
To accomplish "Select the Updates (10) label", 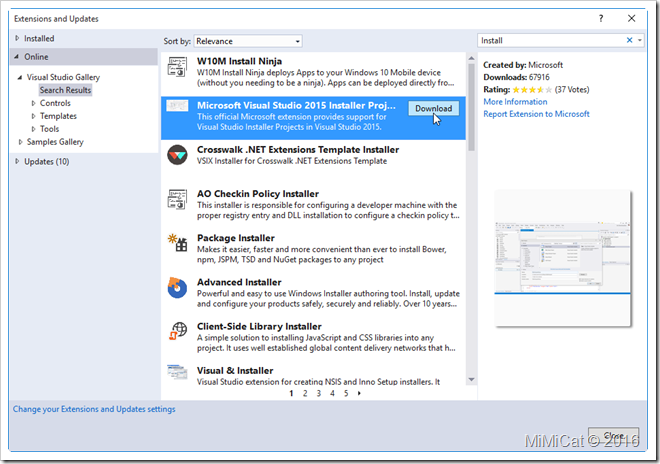I will pos(47,161).
